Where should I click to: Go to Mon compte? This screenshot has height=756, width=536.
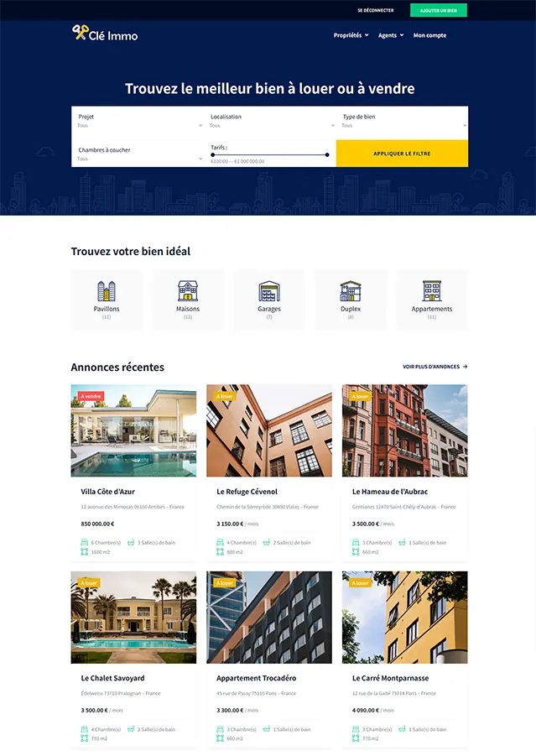[429, 35]
